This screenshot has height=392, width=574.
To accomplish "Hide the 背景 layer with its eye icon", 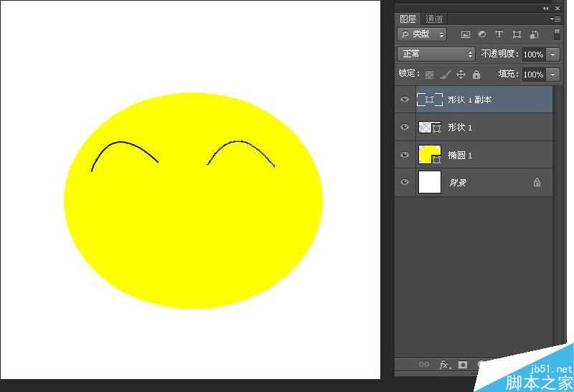I will click(x=405, y=183).
